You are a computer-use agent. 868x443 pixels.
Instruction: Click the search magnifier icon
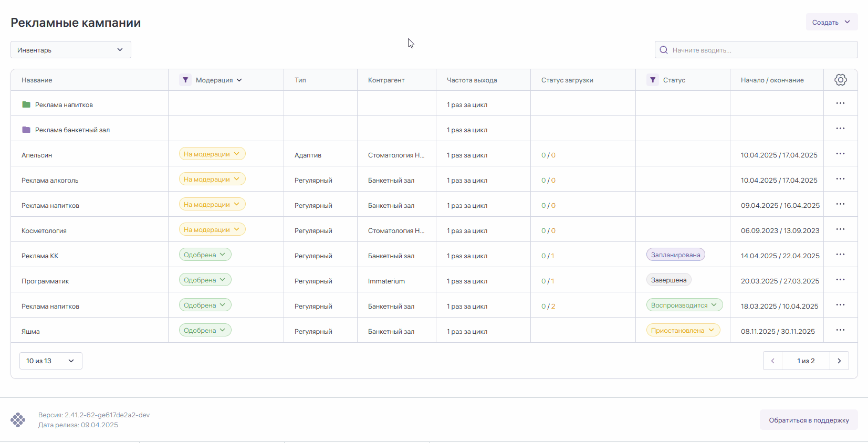(664, 50)
